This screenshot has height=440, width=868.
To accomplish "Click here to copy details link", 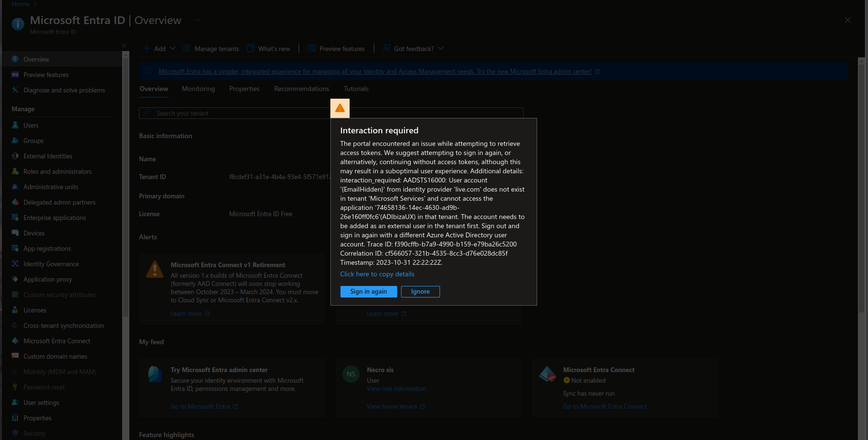I will (x=377, y=274).
